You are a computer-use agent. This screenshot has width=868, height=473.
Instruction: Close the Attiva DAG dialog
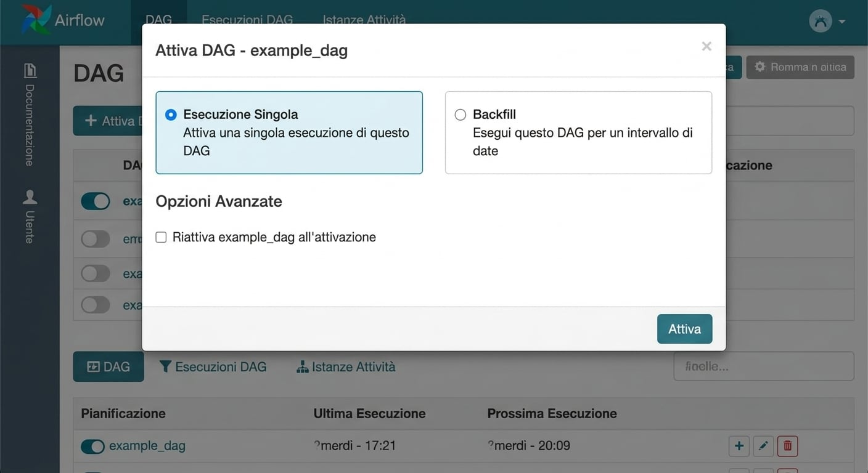click(706, 46)
